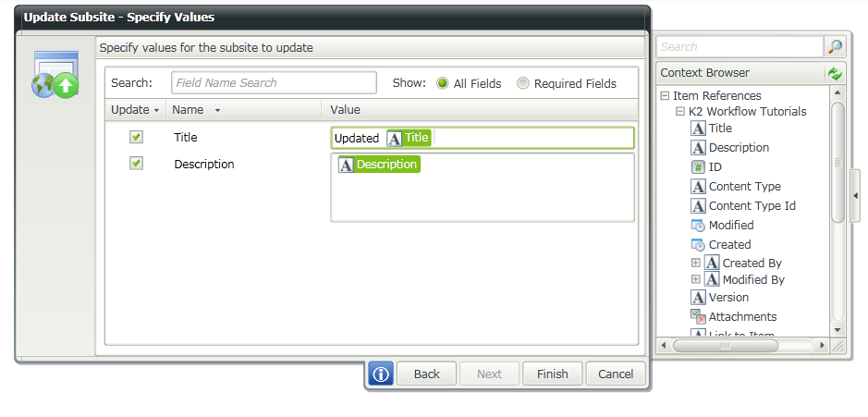
Task: Click the Created date field icon
Action: tap(699, 245)
